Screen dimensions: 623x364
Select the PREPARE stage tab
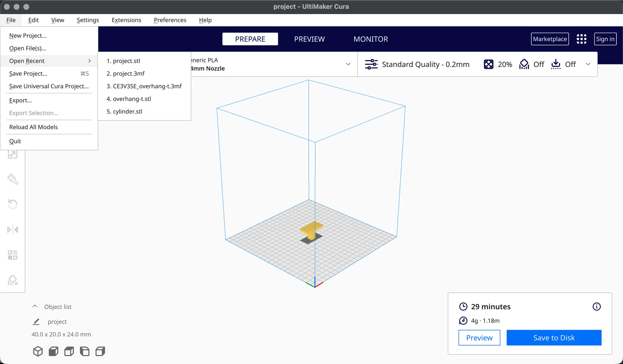(x=250, y=39)
